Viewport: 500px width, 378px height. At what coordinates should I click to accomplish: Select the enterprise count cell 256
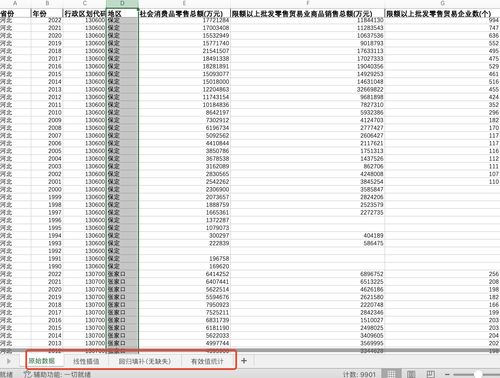[x=442, y=274]
